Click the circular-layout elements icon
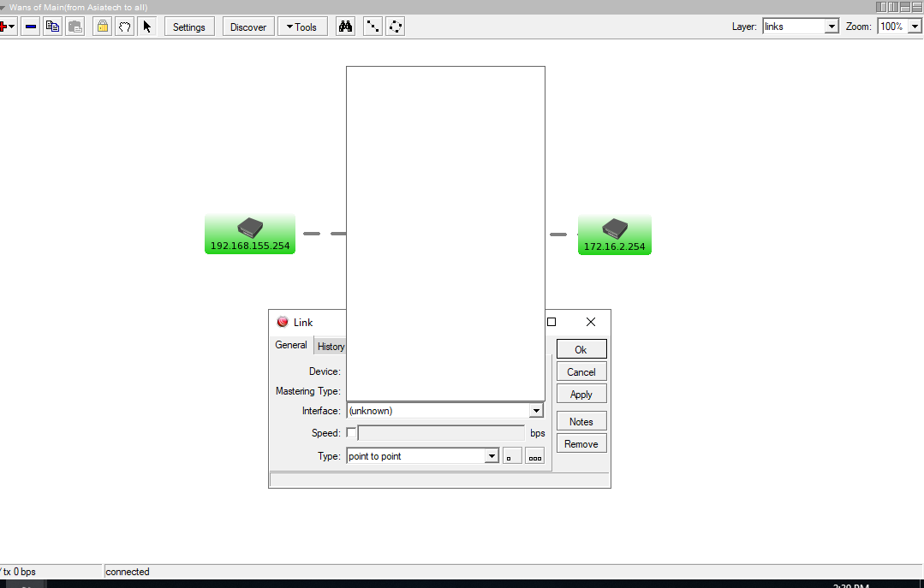Viewport: 924px width, 588px height. (x=396, y=27)
